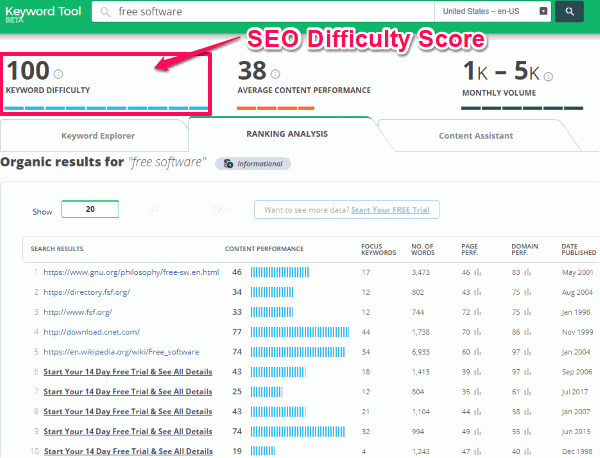
Task: Click the Focus Keywords column header
Action: tap(379, 249)
